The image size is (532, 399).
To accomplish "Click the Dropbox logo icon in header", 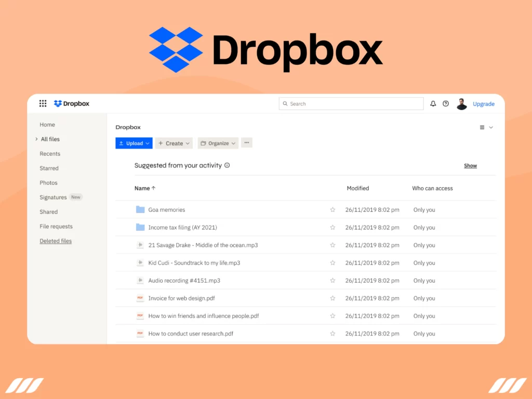I will pos(58,103).
